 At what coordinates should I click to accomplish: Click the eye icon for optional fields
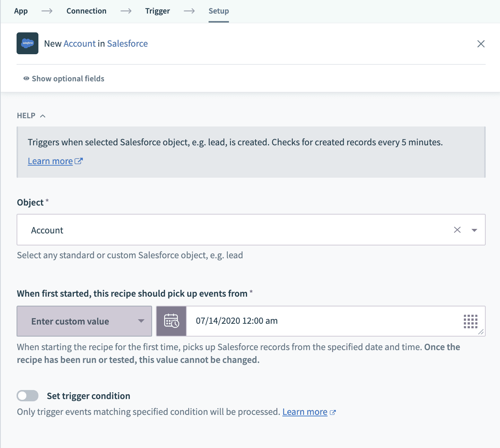click(x=26, y=79)
